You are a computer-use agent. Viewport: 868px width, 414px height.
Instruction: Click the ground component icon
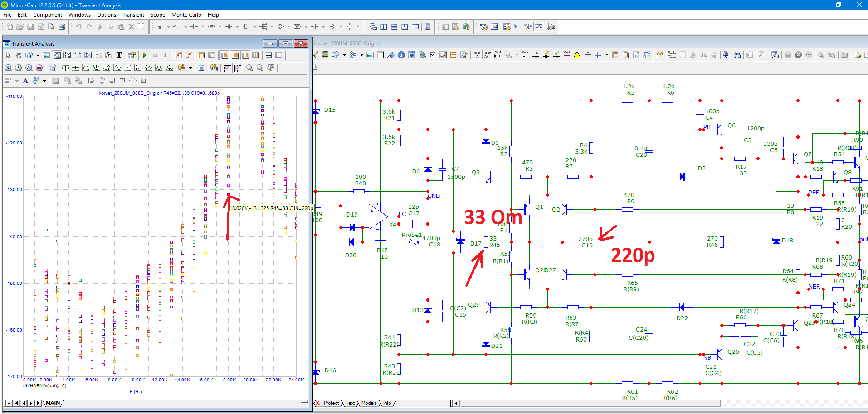(x=160, y=27)
